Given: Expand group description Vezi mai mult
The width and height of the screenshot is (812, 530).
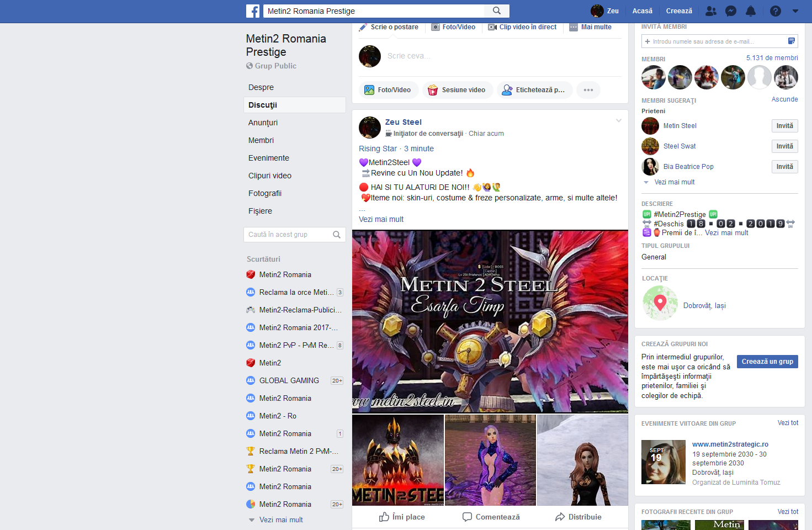Looking at the screenshot, I should tap(726, 233).
